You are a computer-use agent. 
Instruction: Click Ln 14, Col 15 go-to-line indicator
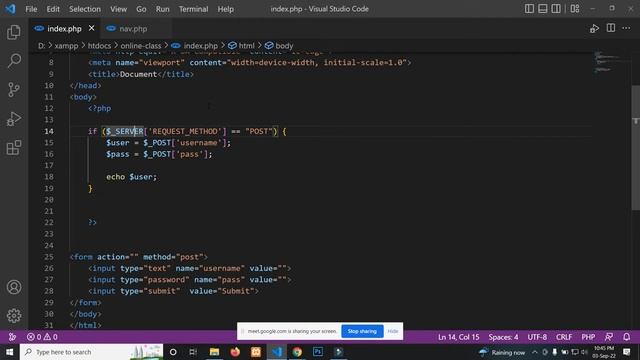click(x=458, y=337)
